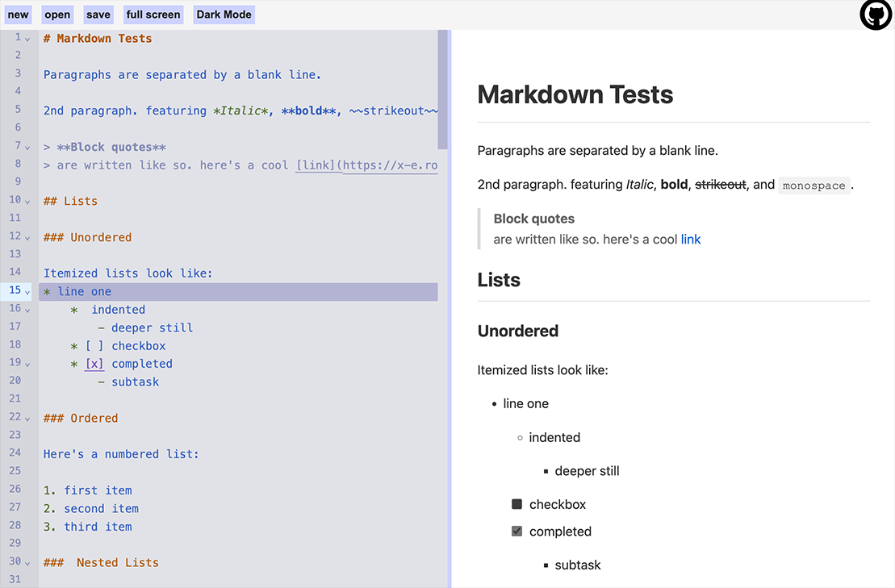The width and height of the screenshot is (895, 588).
Task: Click the '3. third item' line in the editor
Action: [88, 527]
